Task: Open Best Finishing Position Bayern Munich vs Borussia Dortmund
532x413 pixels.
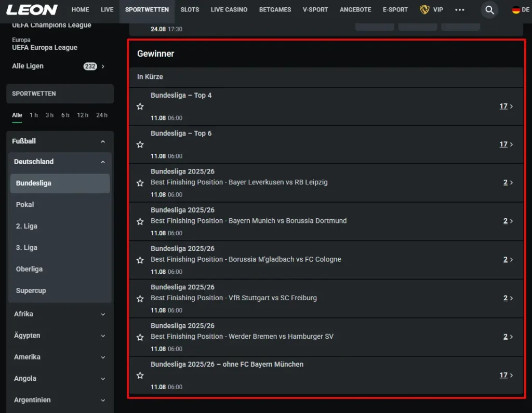Action: (249, 221)
